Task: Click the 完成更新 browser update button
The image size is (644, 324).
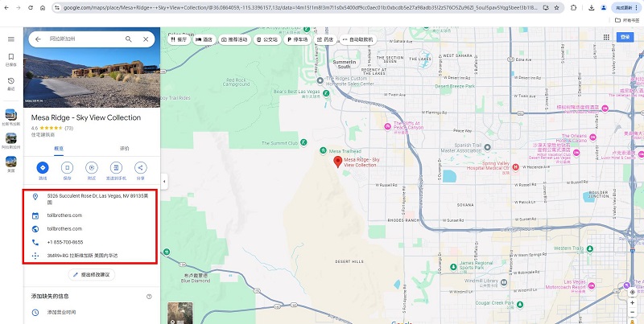Action: click(x=625, y=7)
